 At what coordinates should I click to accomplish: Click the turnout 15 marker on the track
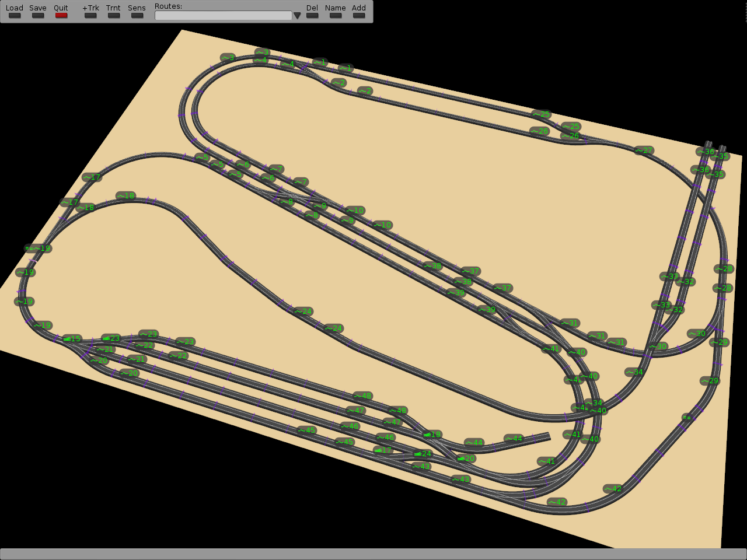72,338
